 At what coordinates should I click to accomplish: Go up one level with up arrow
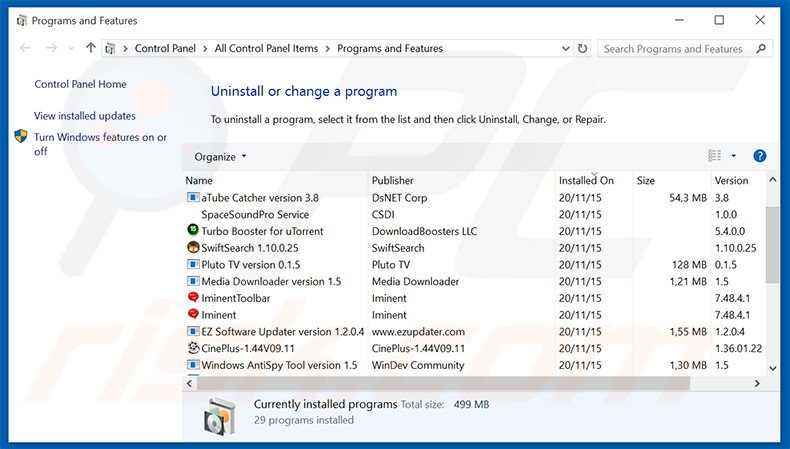(x=91, y=48)
